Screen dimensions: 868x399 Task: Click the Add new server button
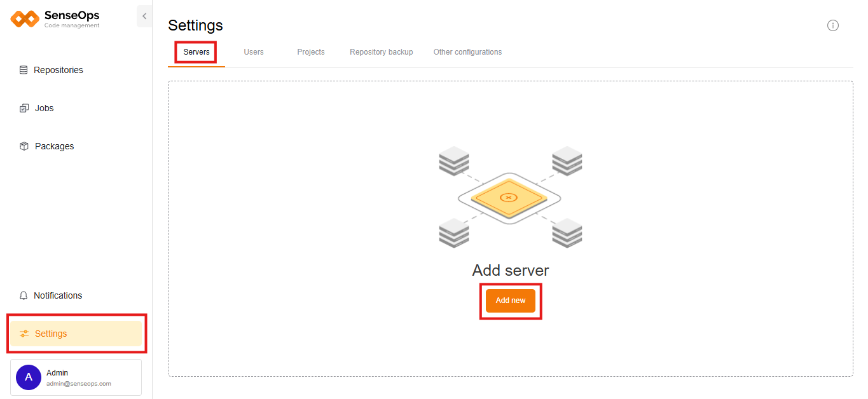pos(511,301)
